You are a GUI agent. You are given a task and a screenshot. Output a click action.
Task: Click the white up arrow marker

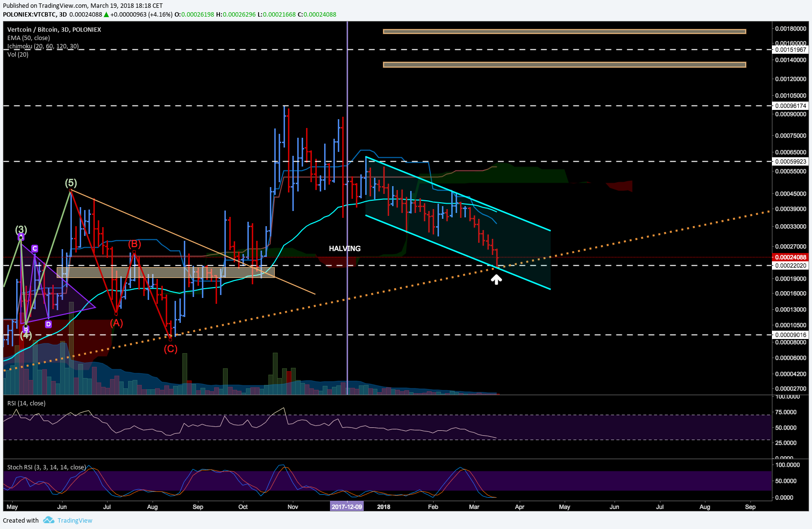(x=496, y=279)
